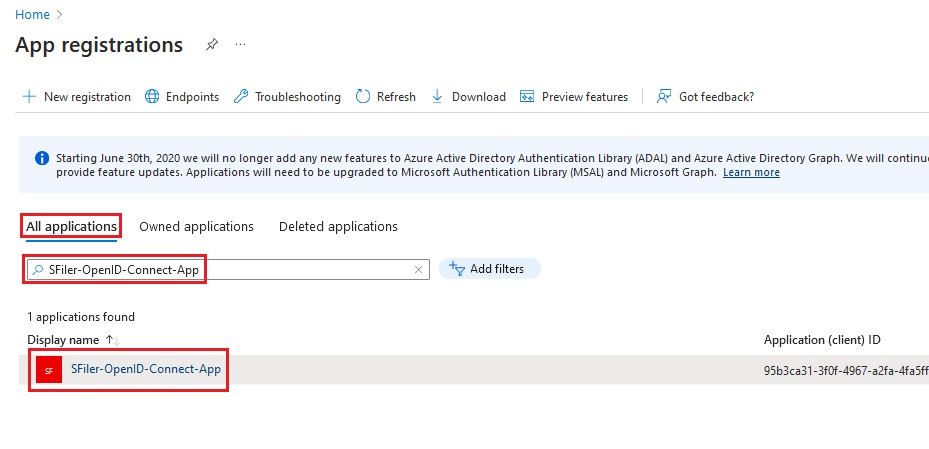This screenshot has width=929, height=449.
Task: Click the search box with SFiler-OpenID-Connect-App
Action: (x=228, y=270)
